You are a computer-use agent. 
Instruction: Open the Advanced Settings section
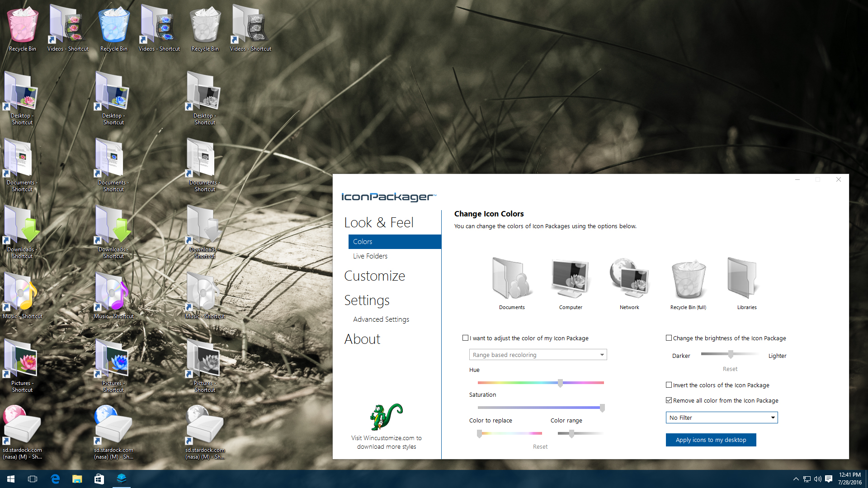(x=381, y=319)
